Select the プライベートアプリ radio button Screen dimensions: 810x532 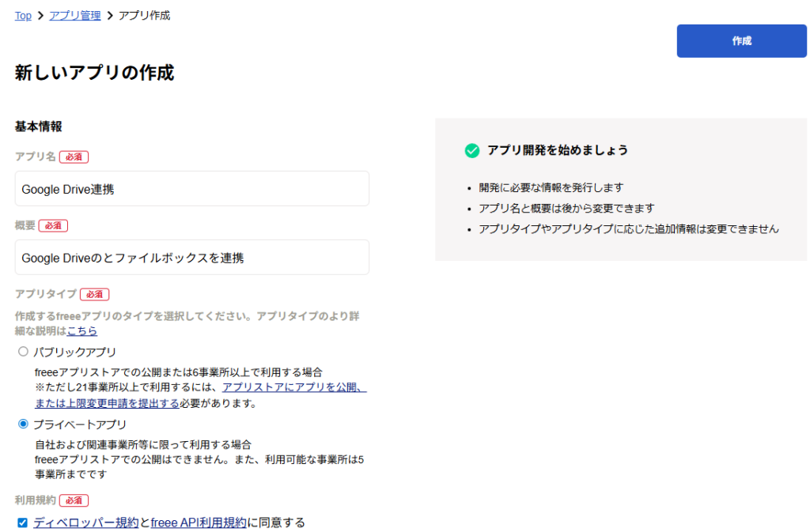(23, 424)
